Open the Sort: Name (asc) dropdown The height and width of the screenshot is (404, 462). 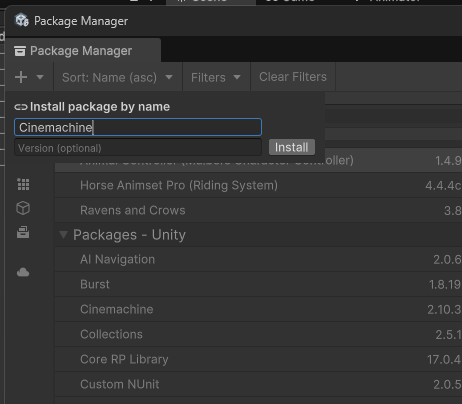pyautogui.click(x=118, y=77)
